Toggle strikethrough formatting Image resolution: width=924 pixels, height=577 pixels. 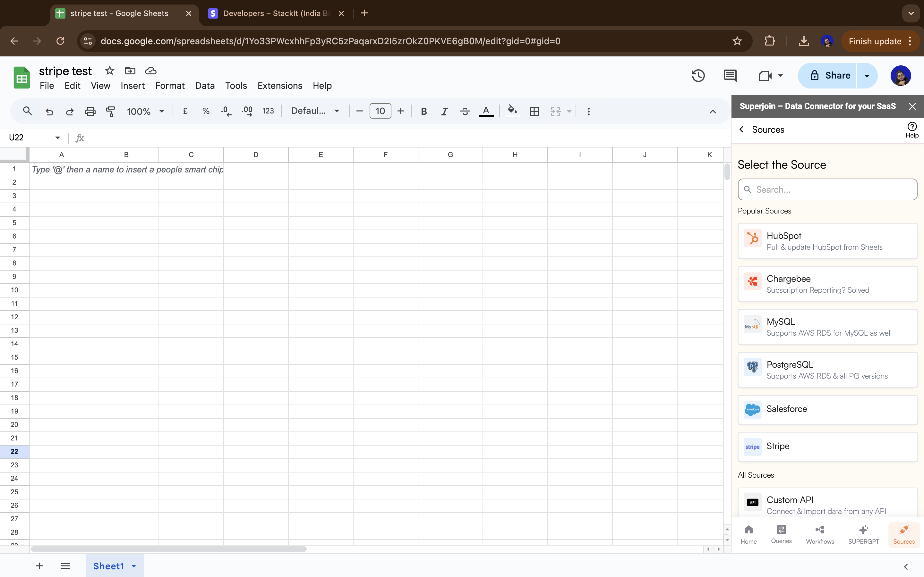465,112
